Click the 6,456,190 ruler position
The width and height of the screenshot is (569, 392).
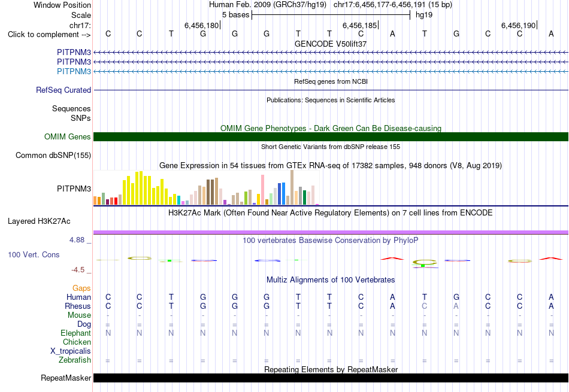coord(518,25)
